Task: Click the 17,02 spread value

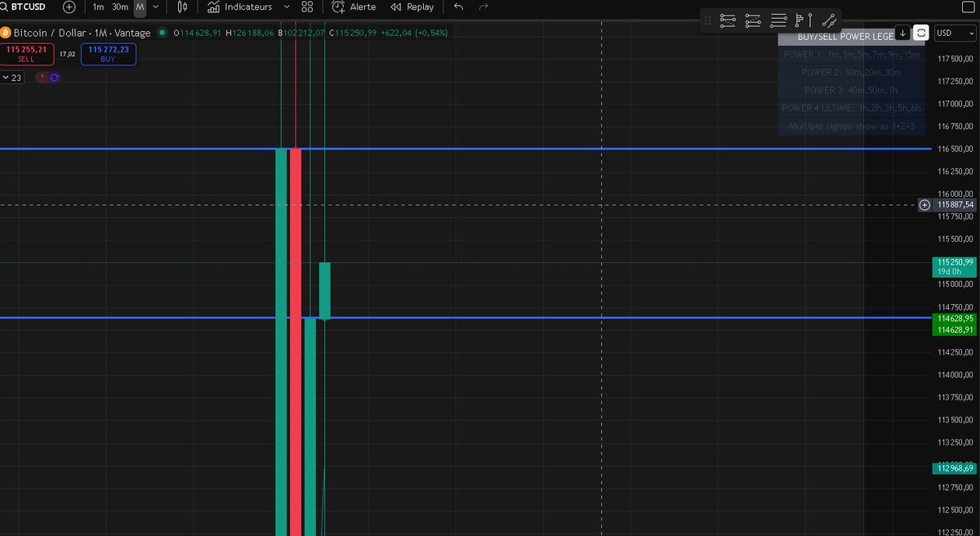Action: pyautogui.click(x=67, y=55)
